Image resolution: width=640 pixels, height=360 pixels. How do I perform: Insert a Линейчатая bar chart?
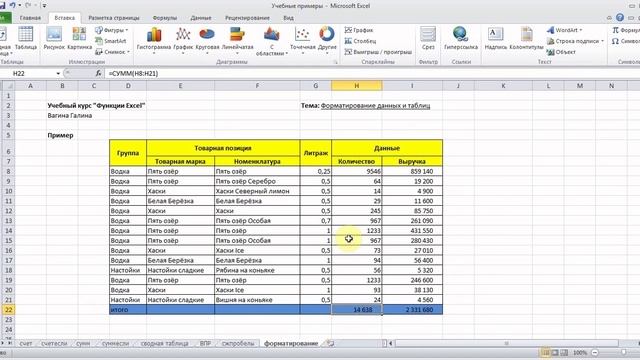point(237,40)
